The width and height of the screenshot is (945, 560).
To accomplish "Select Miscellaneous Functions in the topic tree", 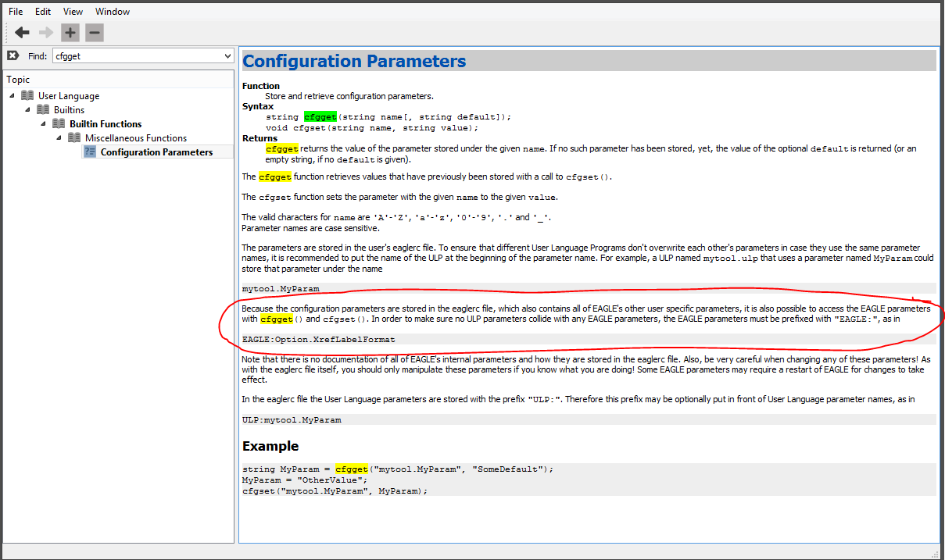I will coord(136,138).
